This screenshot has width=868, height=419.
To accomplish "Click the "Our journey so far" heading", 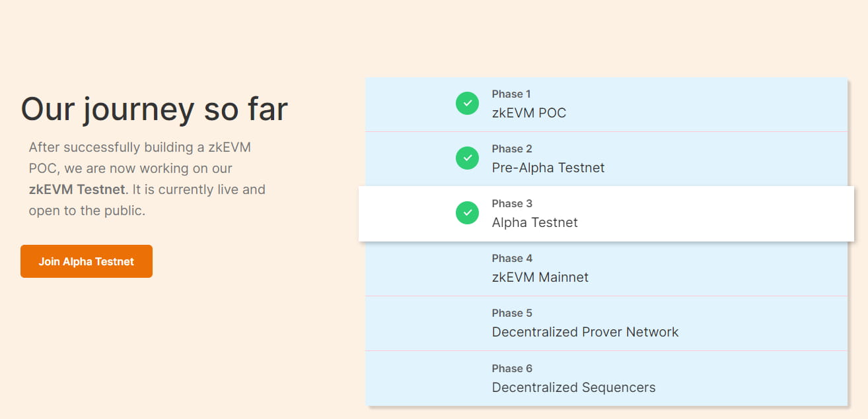I will pos(155,109).
